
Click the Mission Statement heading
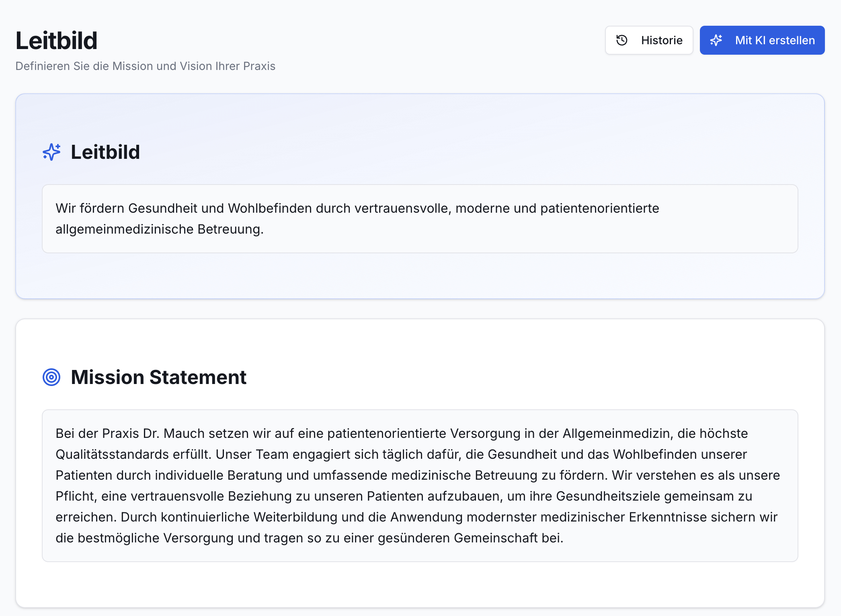(159, 377)
